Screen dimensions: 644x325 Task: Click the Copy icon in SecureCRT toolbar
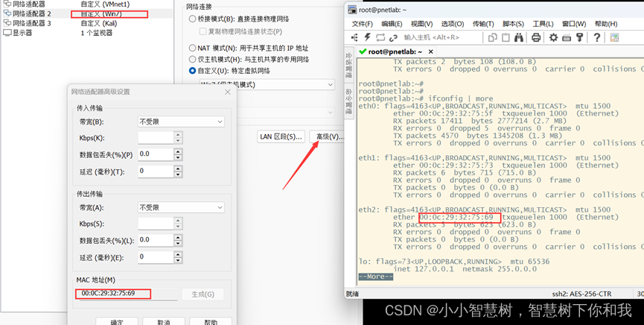pyautogui.click(x=492, y=38)
